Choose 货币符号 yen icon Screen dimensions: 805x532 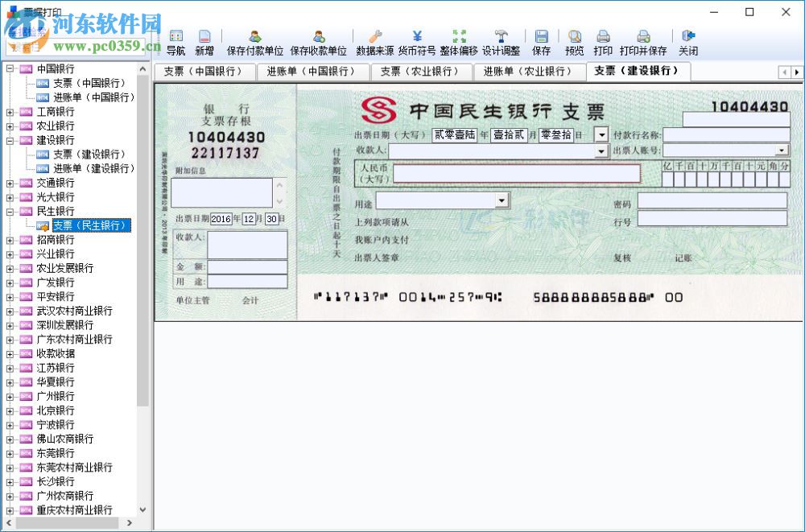tap(417, 43)
